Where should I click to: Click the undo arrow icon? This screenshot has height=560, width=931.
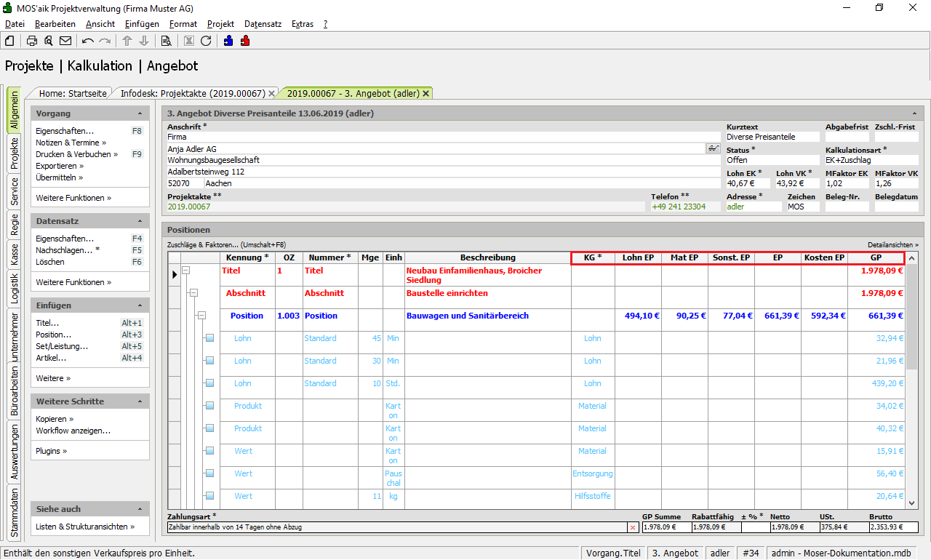pyautogui.click(x=88, y=41)
